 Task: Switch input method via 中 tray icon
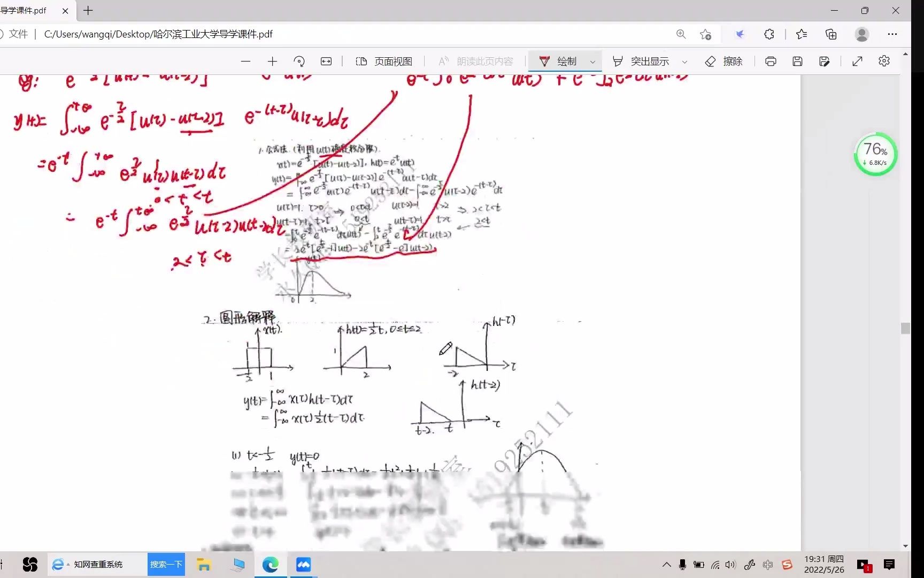tap(768, 565)
